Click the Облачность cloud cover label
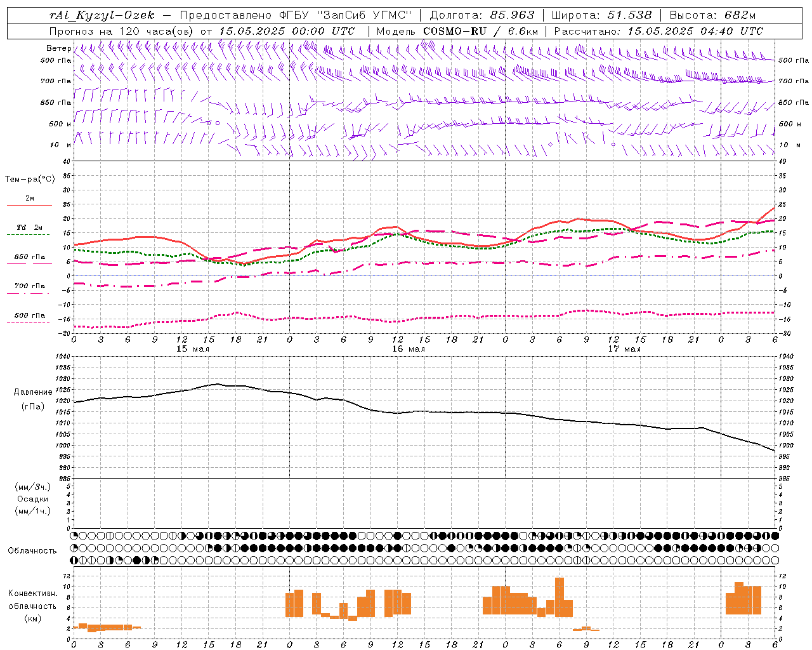The height and width of the screenshot is (650, 812). tap(32, 551)
